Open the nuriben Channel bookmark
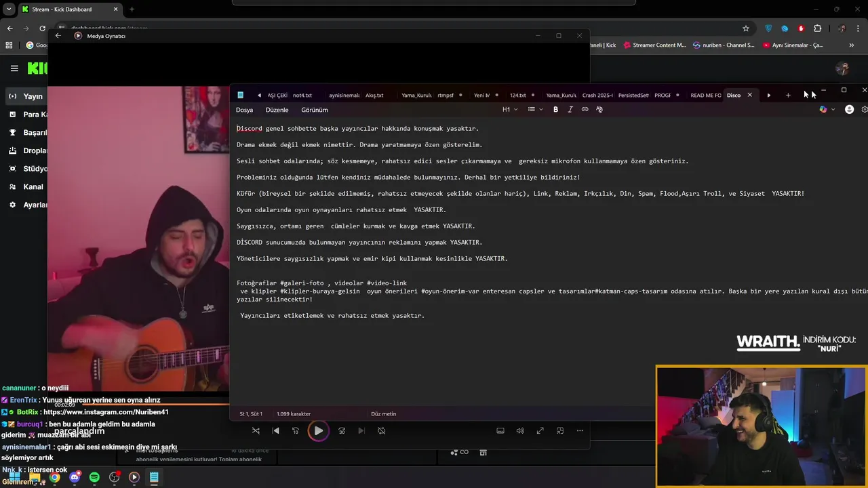Viewport: 868px width, 488px height. coord(724,45)
